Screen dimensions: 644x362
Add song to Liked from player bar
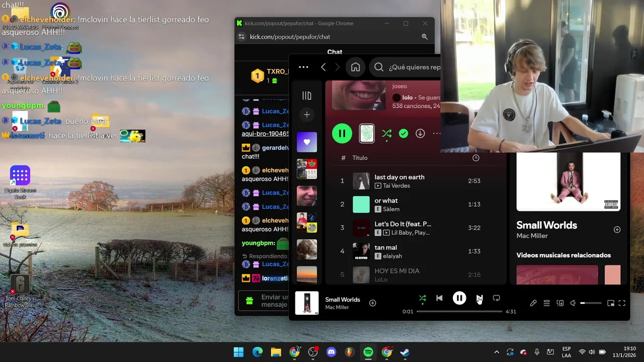[372, 303]
